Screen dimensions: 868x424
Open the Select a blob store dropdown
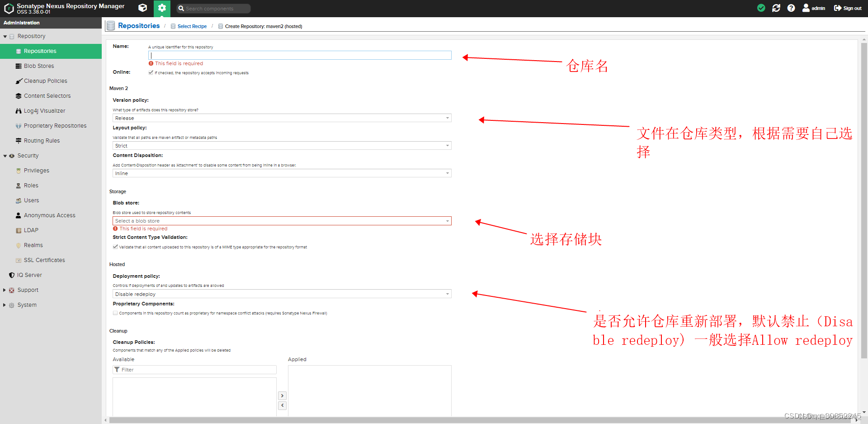pos(282,221)
